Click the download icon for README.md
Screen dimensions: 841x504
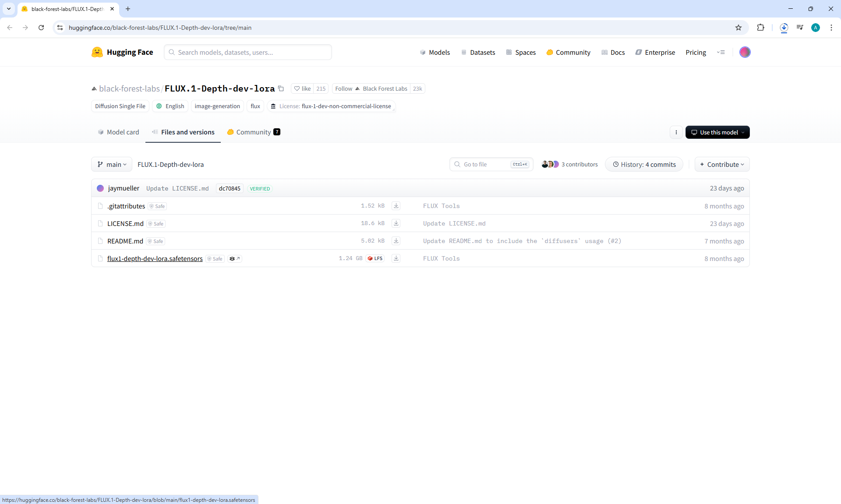[x=396, y=241]
